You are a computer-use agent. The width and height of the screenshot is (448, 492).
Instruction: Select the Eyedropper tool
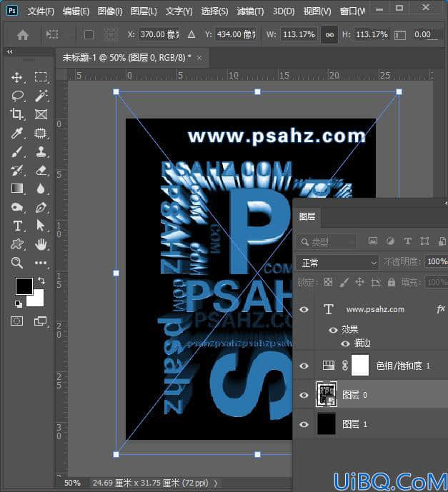17,133
